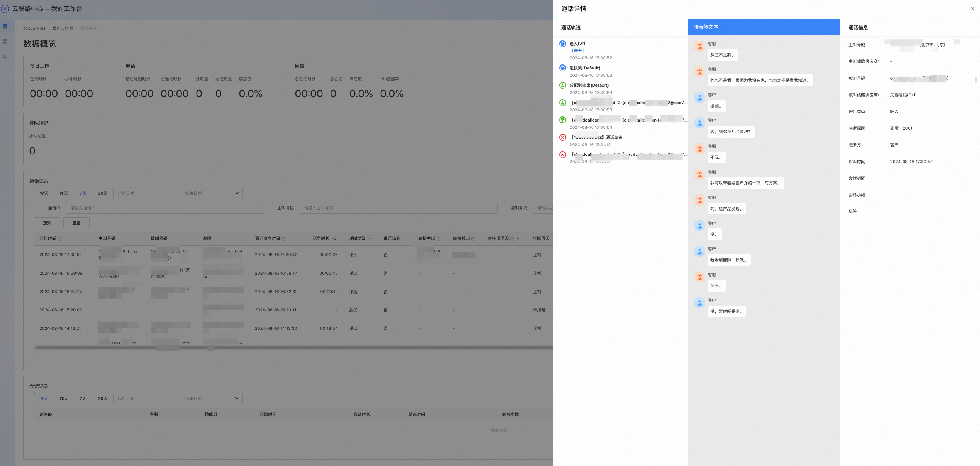980x466 pixels.
Task: Click message '我可以带着给客户介绍一下，有方案。'
Action: pos(746,183)
